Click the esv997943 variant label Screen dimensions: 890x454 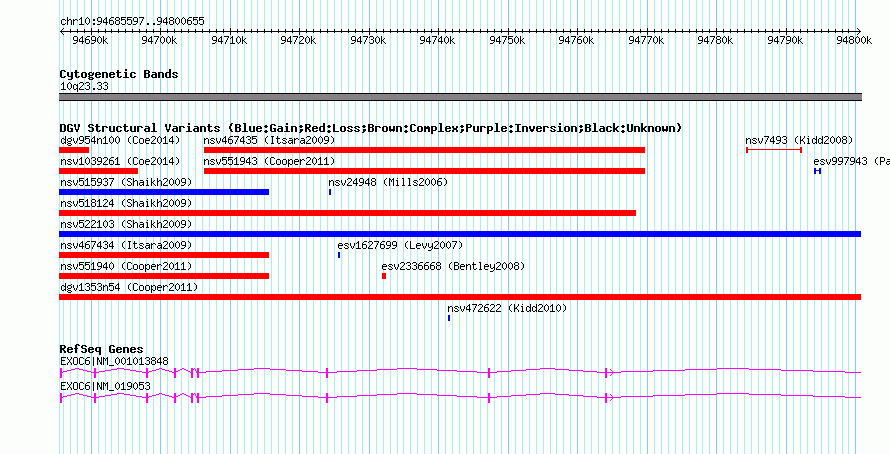click(x=851, y=161)
